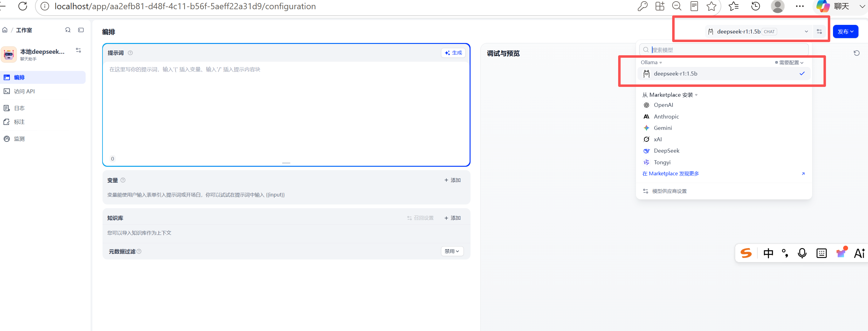
Task: Open 召回设置 retrieval settings
Action: click(420, 218)
